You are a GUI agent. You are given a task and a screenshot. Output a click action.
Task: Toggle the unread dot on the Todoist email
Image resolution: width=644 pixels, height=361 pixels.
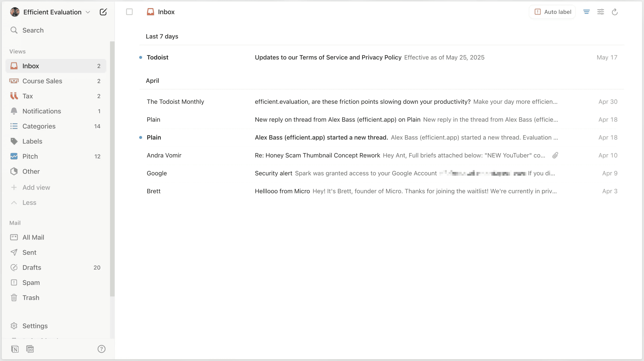tap(141, 57)
